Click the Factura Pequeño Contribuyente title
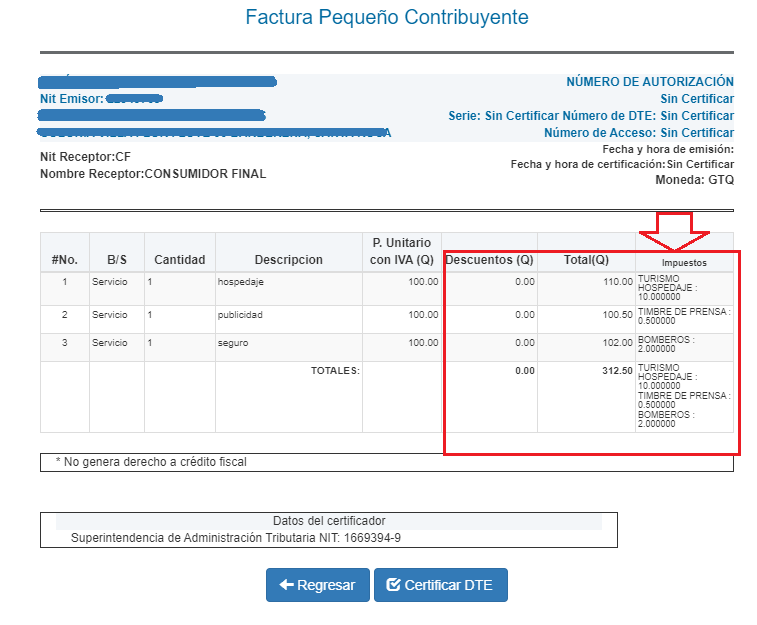The width and height of the screenshot is (757, 625). 387,18
